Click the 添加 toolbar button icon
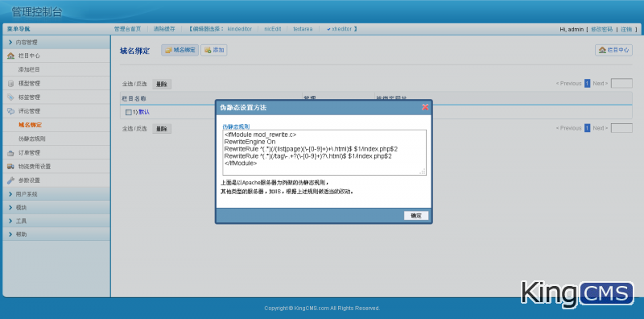Viewport: 644px width, 319px height. (x=208, y=50)
